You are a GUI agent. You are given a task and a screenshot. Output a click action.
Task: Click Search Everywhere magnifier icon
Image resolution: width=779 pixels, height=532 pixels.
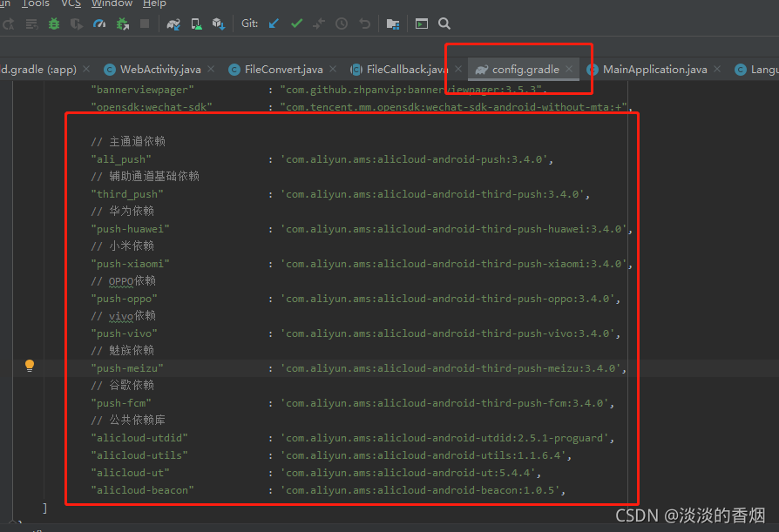point(444,24)
